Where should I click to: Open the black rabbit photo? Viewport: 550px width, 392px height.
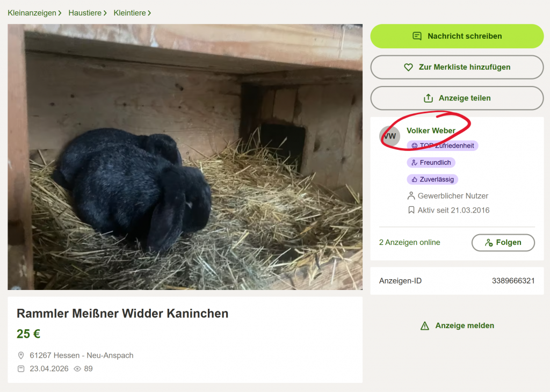185,157
